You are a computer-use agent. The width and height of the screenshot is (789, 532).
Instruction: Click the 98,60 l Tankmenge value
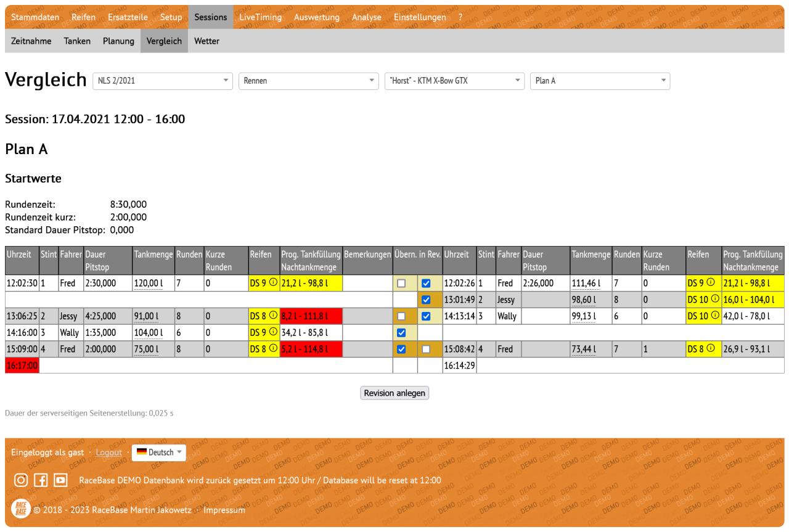click(x=584, y=300)
